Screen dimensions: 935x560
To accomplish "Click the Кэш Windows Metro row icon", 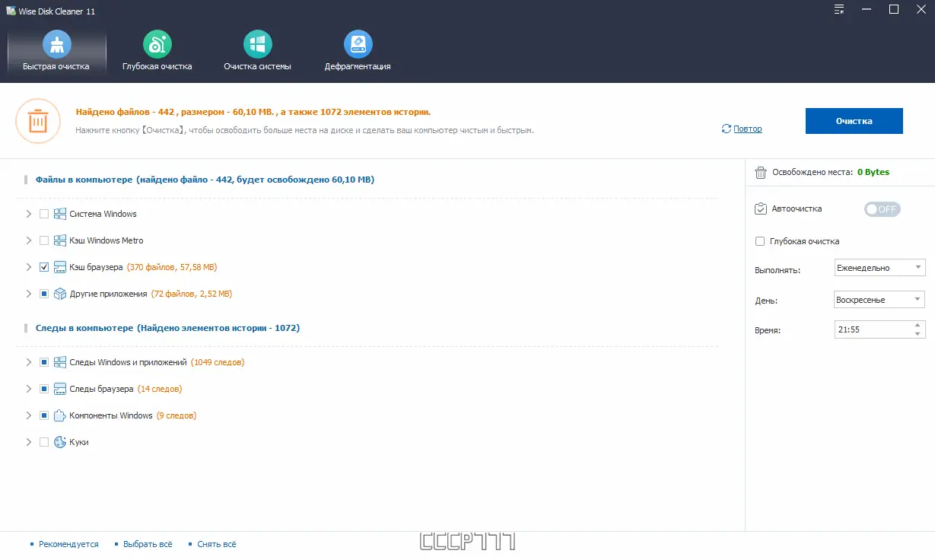I will (x=60, y=240).
